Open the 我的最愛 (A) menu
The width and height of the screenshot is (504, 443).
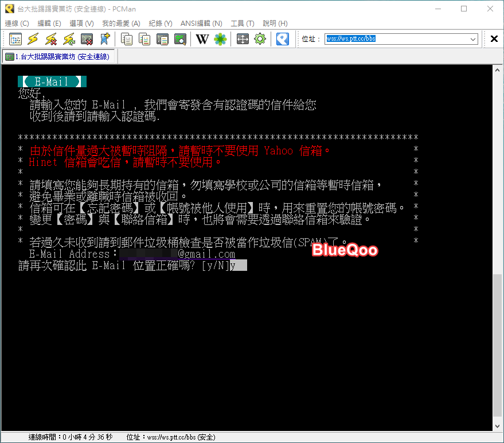pyautogui.click(x=121, y=24)
